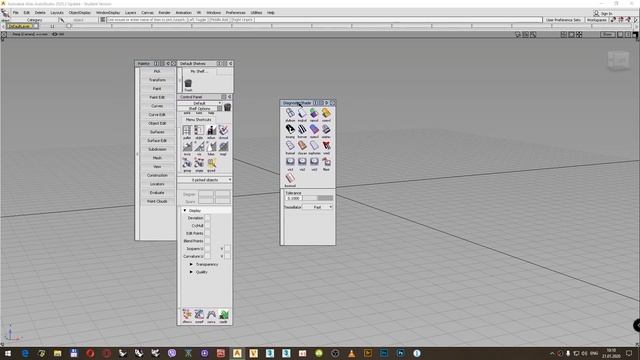Toggle the CV/Hull checkbox
The width and height of the screenshot is (640, 360).
207,226
